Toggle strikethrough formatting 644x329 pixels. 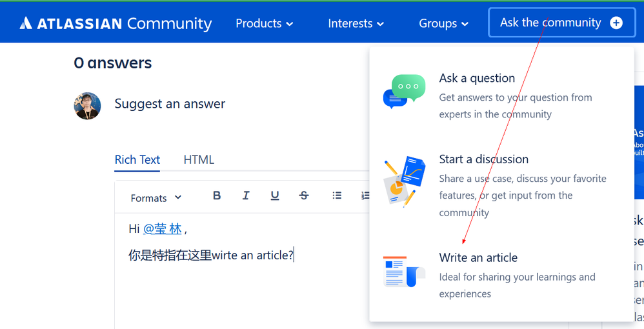point(304,195)
